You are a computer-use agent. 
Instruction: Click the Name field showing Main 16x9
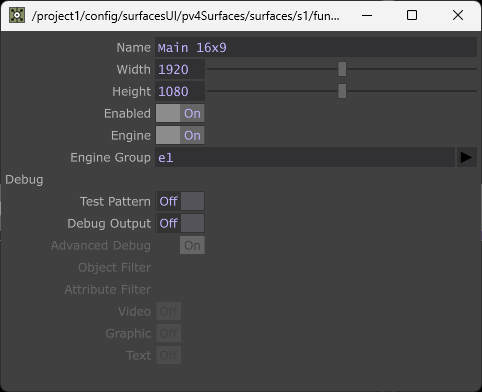coord(316,47)
